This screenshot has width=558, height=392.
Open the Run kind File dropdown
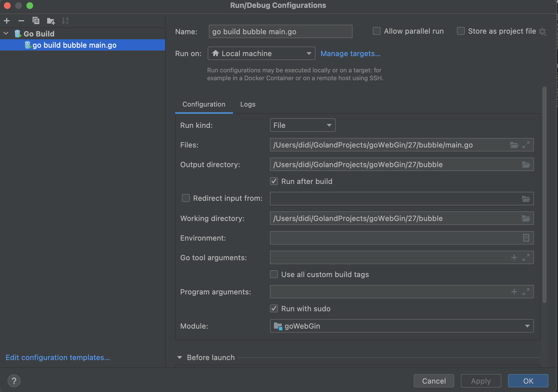click(x=303, y=125)
